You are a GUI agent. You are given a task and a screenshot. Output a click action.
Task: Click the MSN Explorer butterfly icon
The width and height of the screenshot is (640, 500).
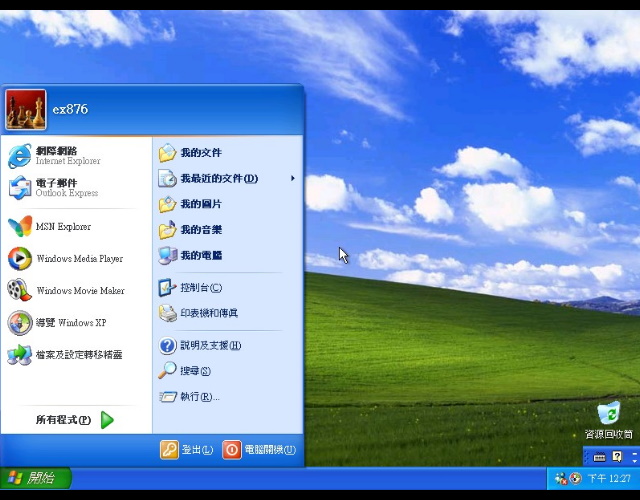[20, 226]
